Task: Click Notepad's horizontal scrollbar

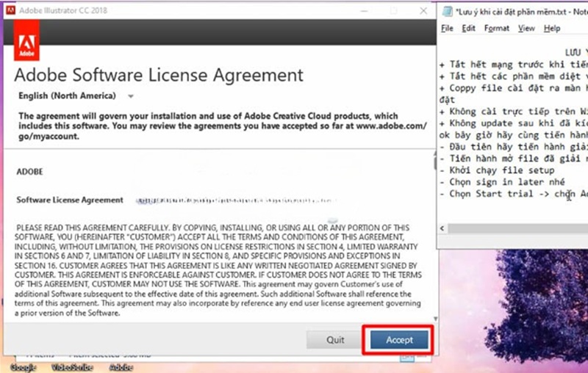Action: click(x=514, y=228)
